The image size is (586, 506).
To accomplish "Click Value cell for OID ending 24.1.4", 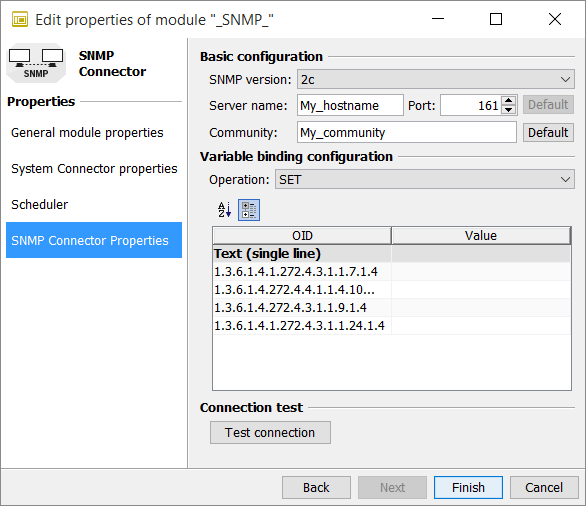I will (x=481, y=325).
